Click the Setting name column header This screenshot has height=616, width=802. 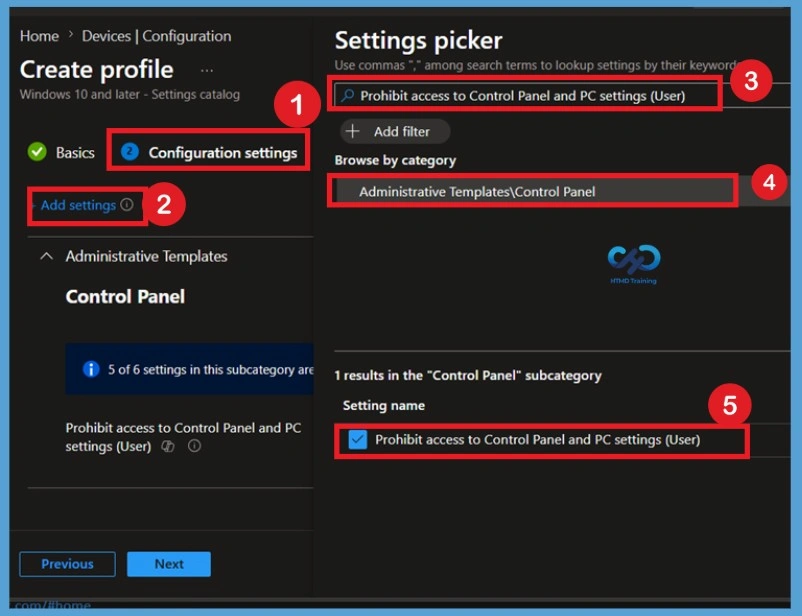(x=384, y=406)
